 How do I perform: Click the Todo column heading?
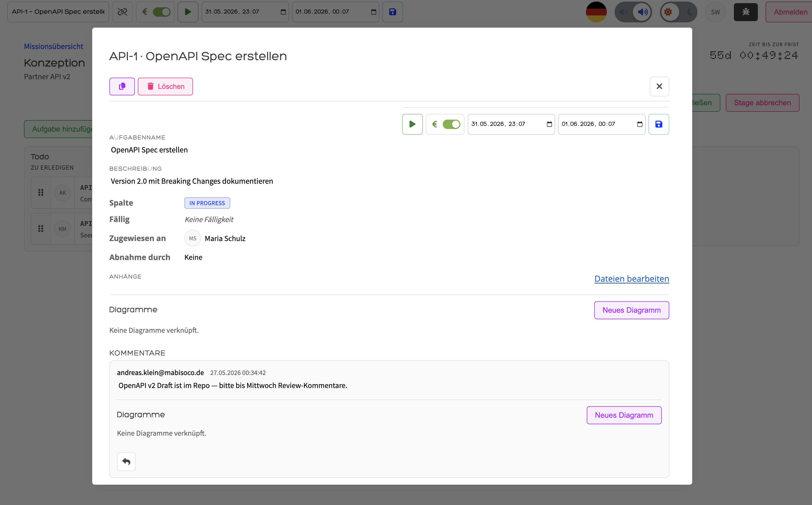(40, 157)
